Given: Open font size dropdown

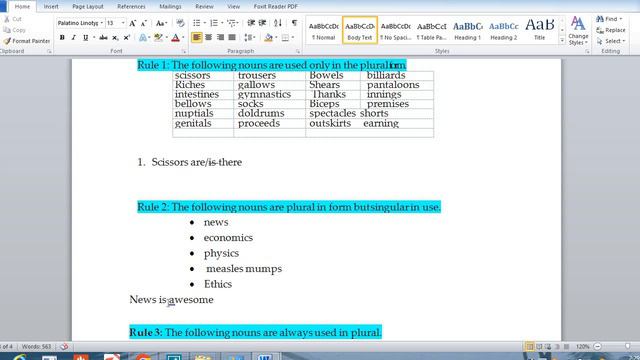Looking at the screenshot, I should pos(123,23).
